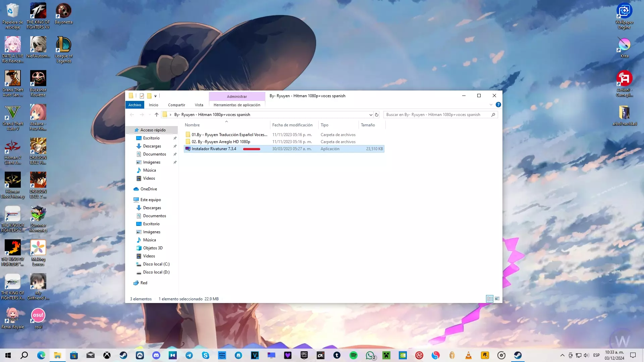Click the Up arrow to parent folder
This screenshot has height=362, width=644.
point(157,115)
